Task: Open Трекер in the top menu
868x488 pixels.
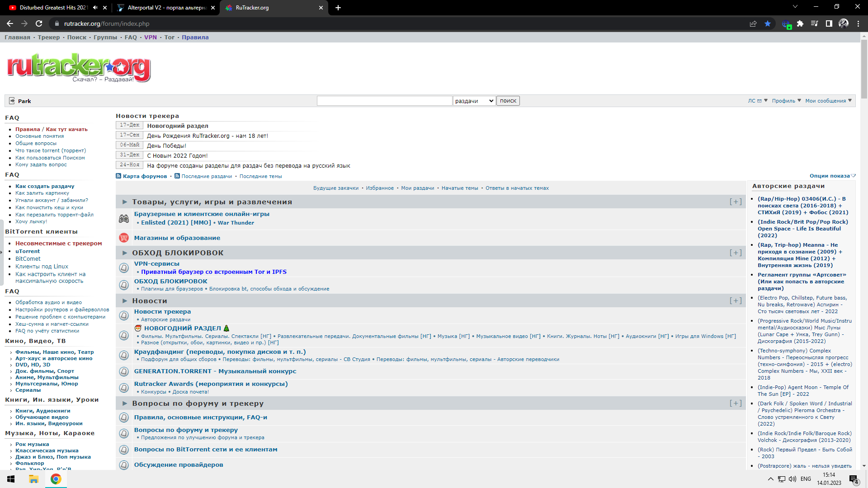Action: pyautogui.click(x=49, y=38)
